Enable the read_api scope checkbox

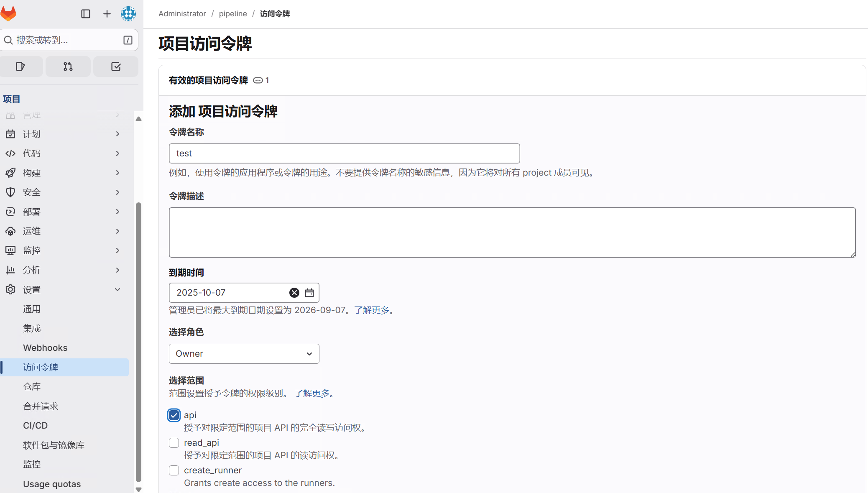point(174,443)
